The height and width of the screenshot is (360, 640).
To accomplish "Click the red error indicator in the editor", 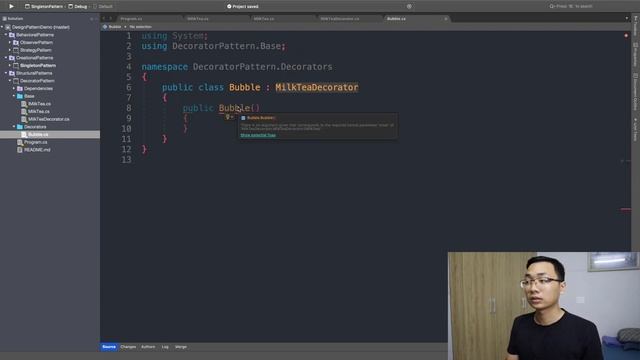I will click(626, 36).
